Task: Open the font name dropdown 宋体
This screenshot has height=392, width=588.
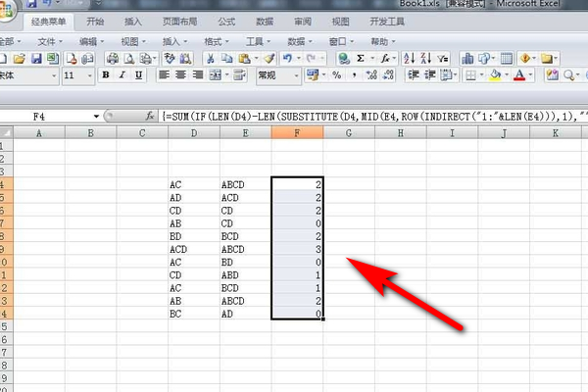Action: point(54,75)
